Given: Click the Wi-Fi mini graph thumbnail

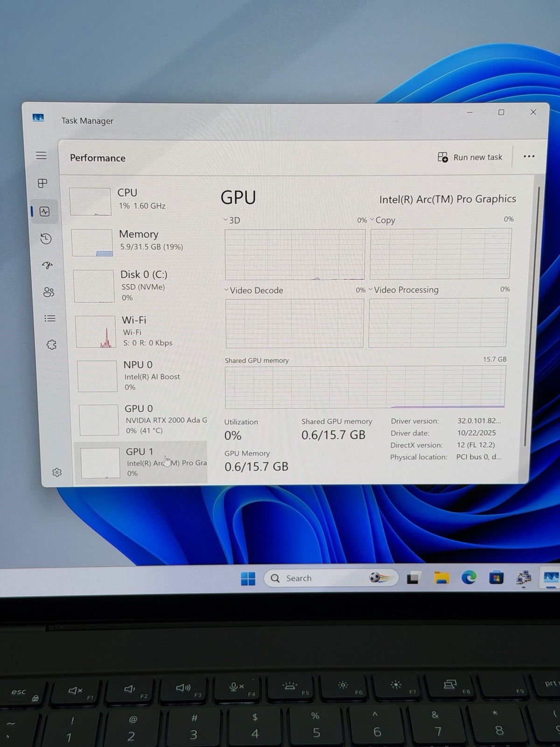Looking at the screenshot, I should pos(96,331).
